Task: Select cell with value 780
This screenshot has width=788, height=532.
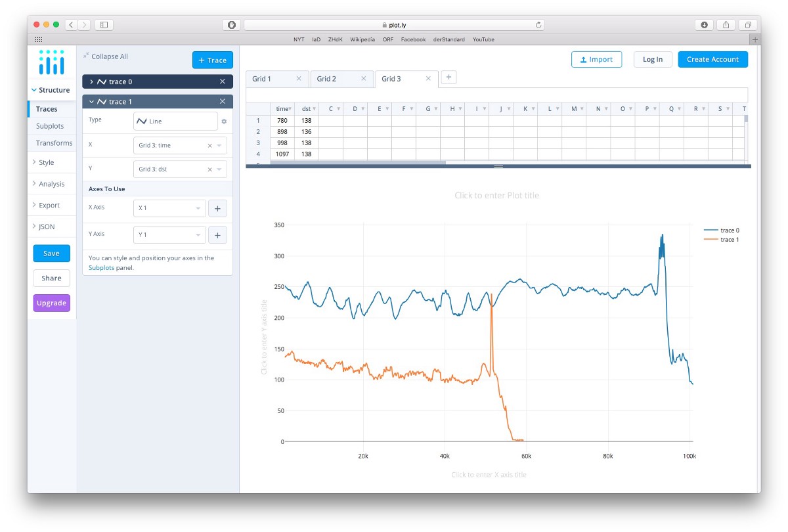Action: point(282,121)
